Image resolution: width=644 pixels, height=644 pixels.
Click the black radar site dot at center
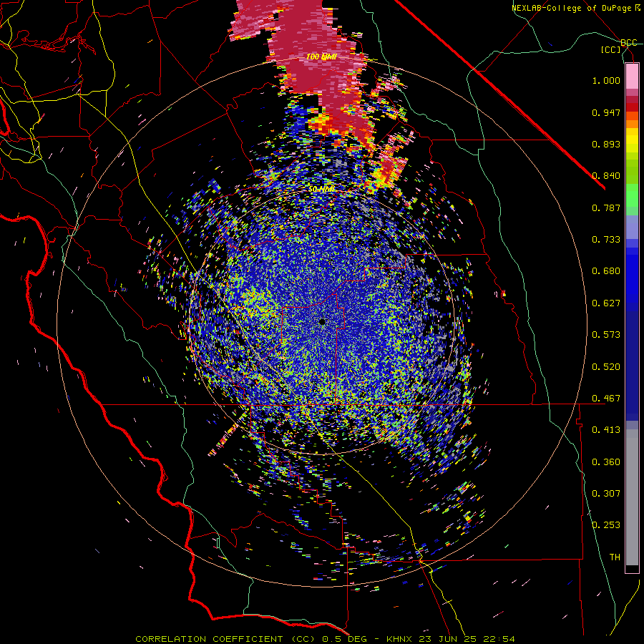pos(322,322)
